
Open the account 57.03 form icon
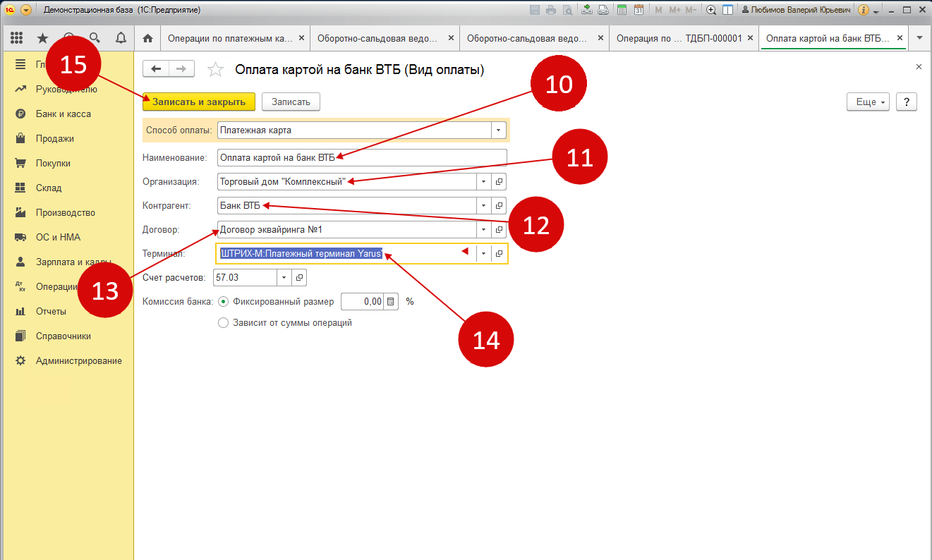coord(299,277)
